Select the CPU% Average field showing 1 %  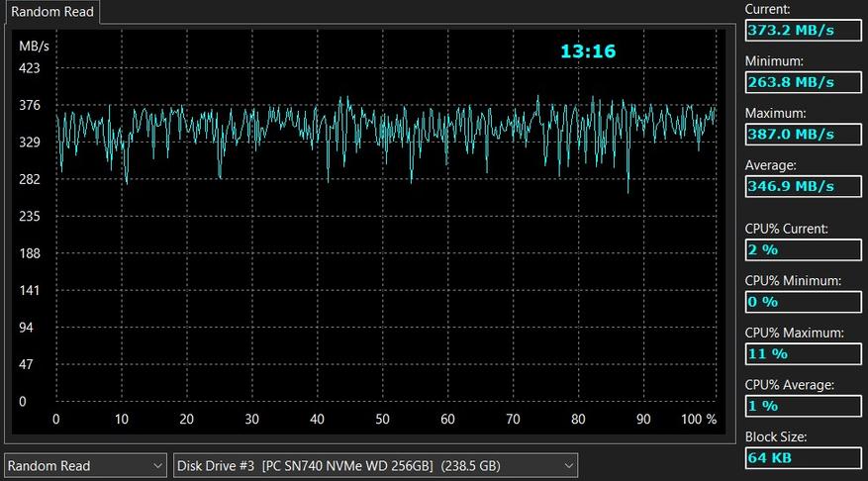click(802, 406)
